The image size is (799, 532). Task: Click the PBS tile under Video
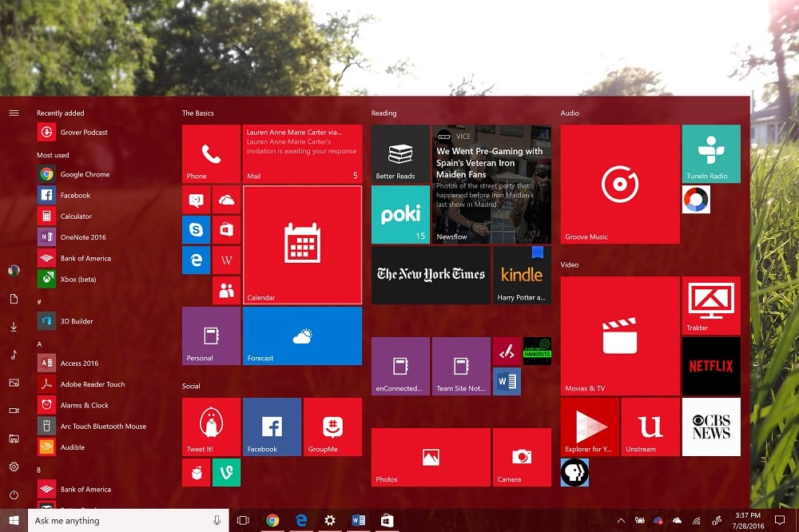coord(574,472)
